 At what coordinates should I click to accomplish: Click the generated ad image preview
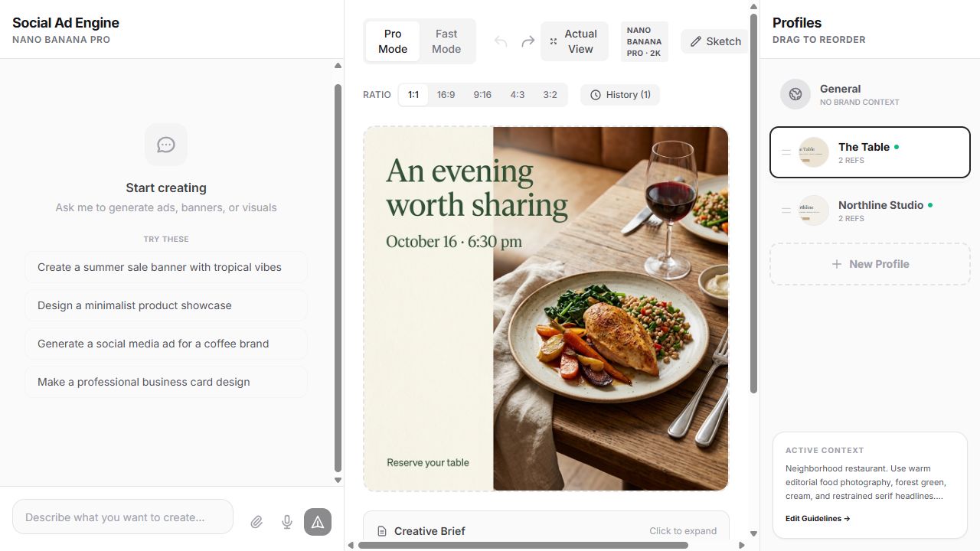click(546, 308)
